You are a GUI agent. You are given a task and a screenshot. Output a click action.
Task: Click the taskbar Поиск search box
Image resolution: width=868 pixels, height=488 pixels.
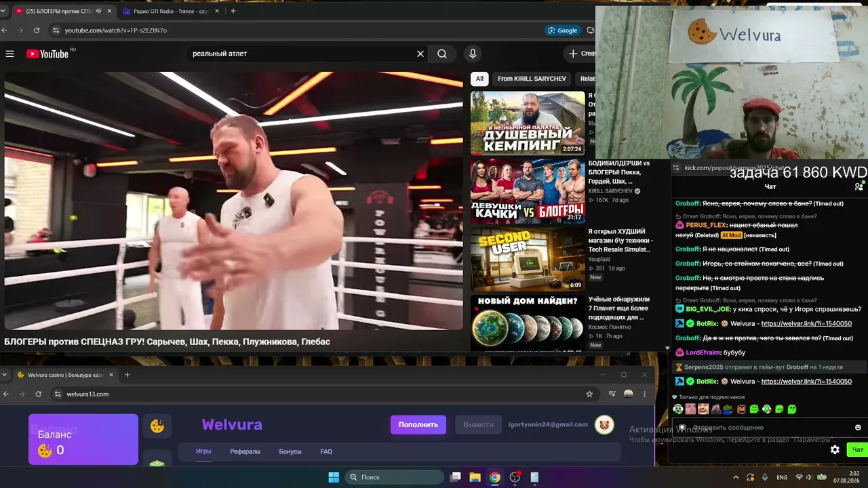[x=395, y=477]
